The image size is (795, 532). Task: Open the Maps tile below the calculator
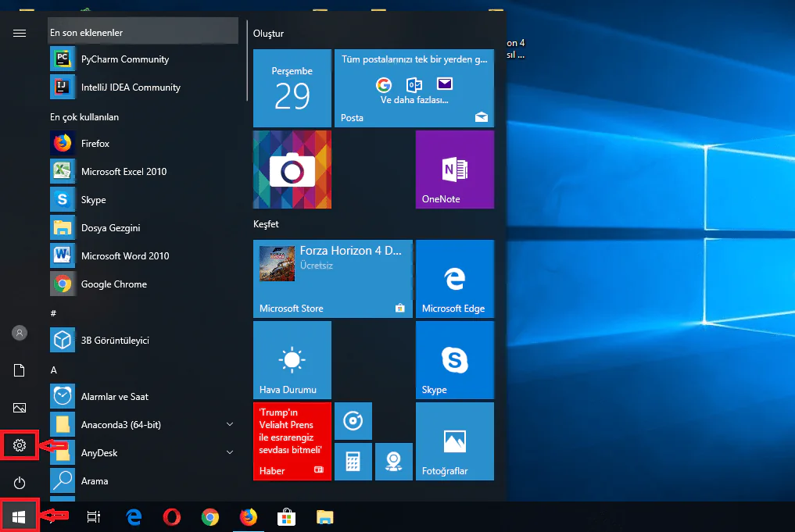click(393, 461)
